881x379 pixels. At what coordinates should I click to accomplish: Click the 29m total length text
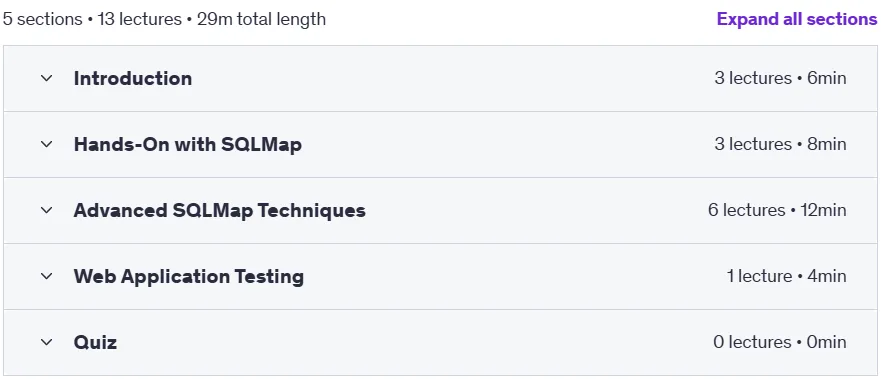(261, 19)
